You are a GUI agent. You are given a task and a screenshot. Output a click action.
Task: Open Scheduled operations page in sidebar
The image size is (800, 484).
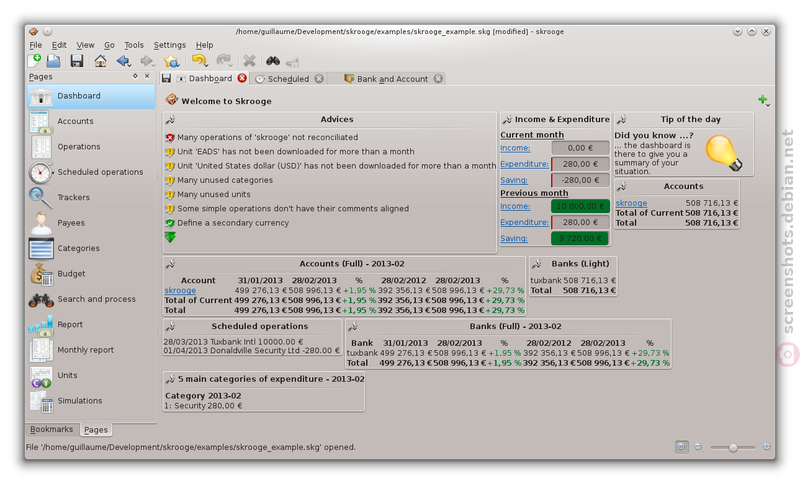click(x=91, y=172)
